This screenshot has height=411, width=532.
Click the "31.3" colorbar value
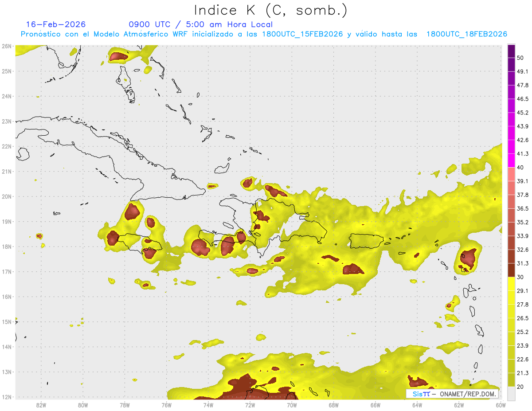[x=523, y=263]
